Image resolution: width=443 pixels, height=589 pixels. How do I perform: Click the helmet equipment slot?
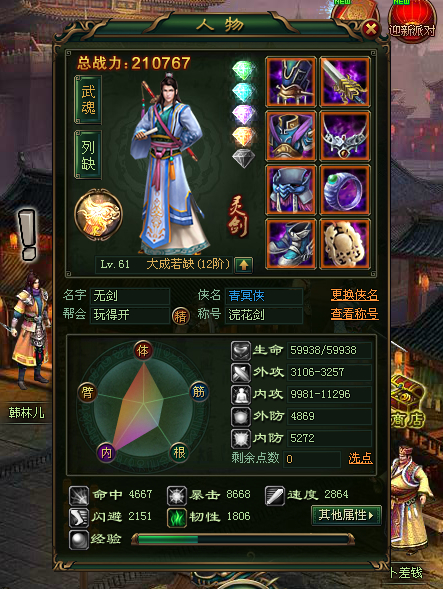click(x=291, y=82)
